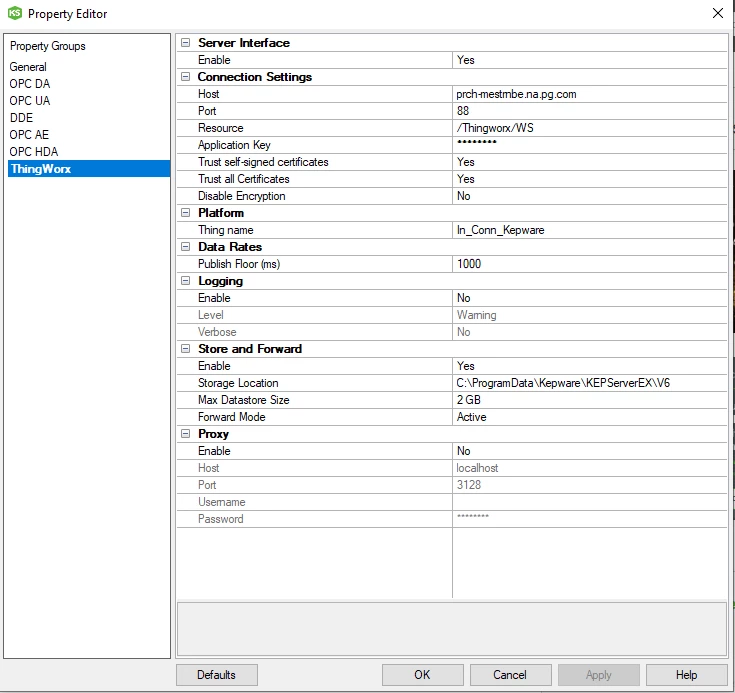Open Forward Mode value Active
Screen dimensions: 735x693
[x=590, y=417]
